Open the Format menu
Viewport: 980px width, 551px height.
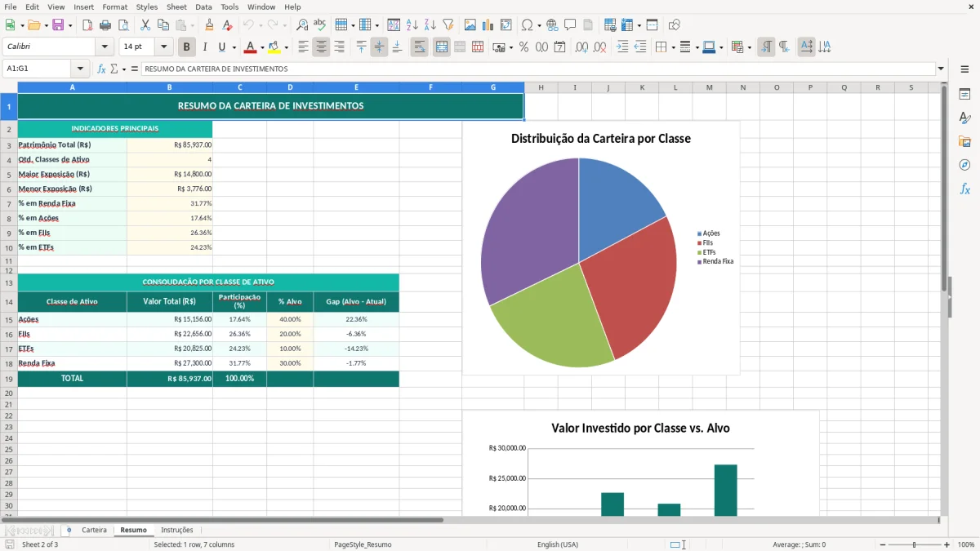(x=114, y=7)
